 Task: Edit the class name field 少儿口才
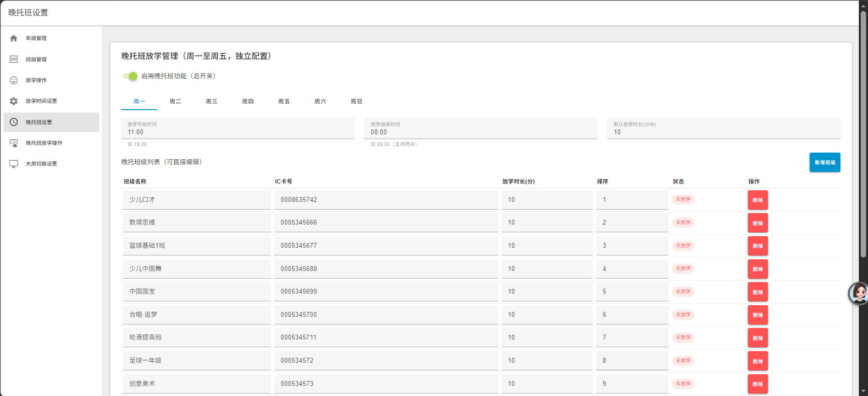196,199
